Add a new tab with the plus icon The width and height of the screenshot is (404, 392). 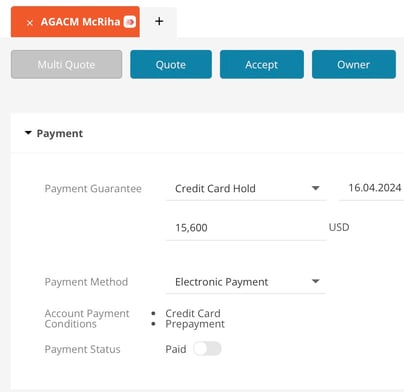pos(159,21)
